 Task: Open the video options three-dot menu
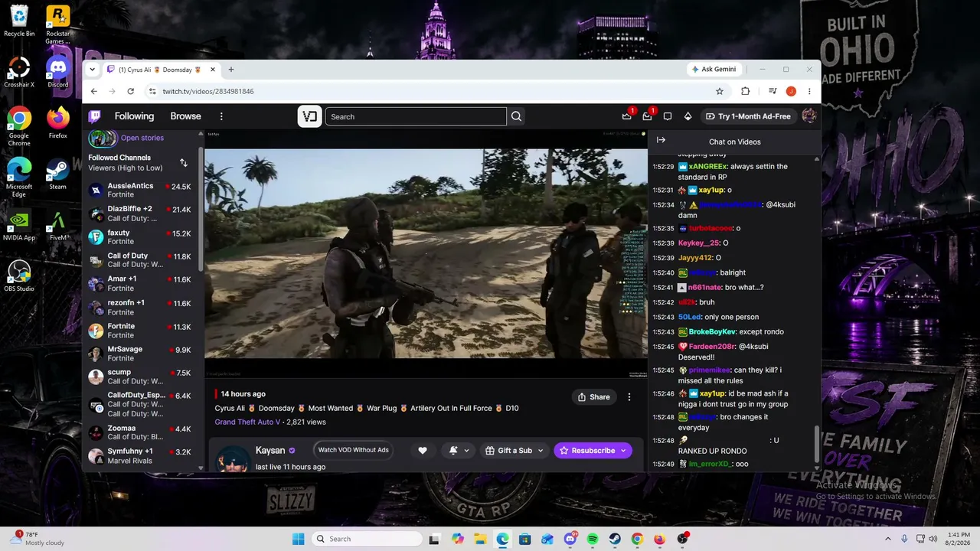pos(629,397)
